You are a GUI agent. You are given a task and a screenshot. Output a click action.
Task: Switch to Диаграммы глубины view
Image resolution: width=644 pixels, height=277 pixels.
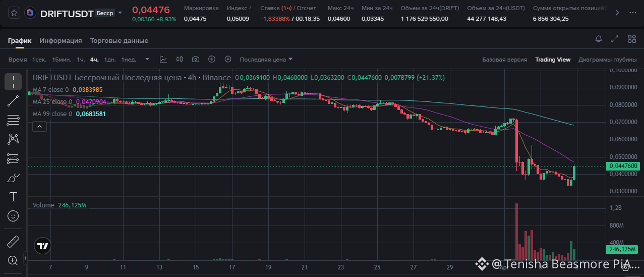tap(607, 60)
